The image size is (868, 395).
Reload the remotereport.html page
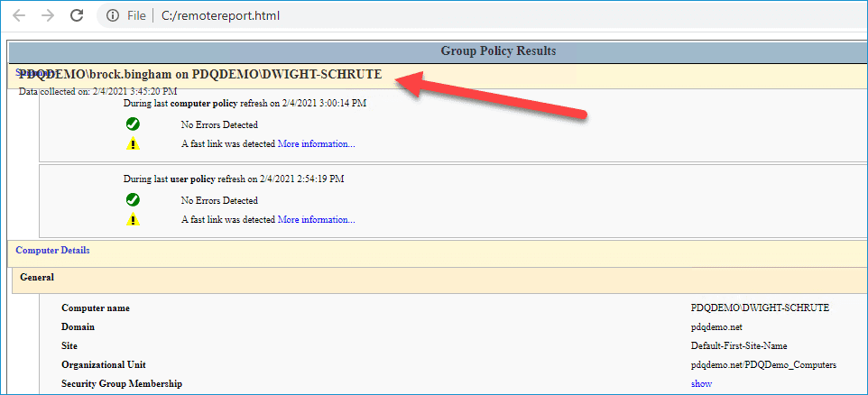click(77, 15)
